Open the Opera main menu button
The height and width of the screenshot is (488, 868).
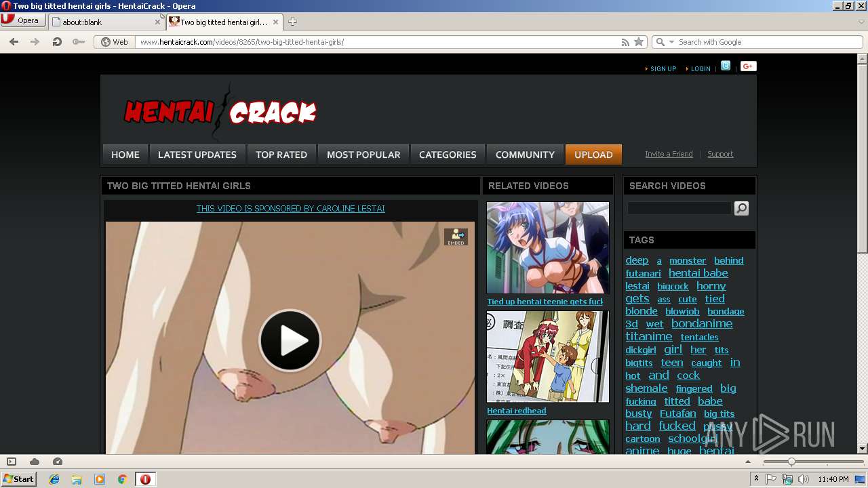pyautogui.click(x=23, y=20)
